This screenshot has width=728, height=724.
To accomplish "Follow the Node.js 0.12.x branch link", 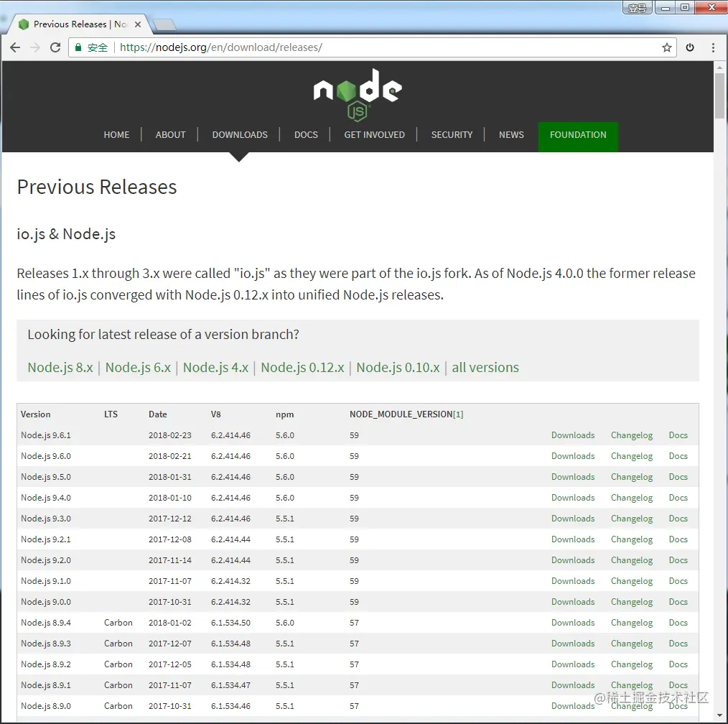I will (302, 367).
